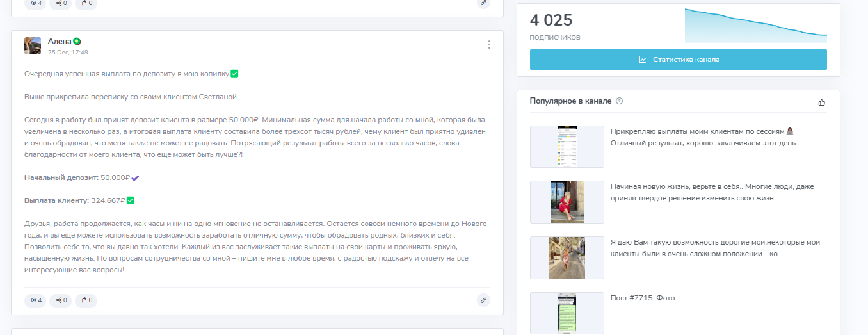
Task: Click the green verified badge next to Алёна
Action: pos(77,42)
